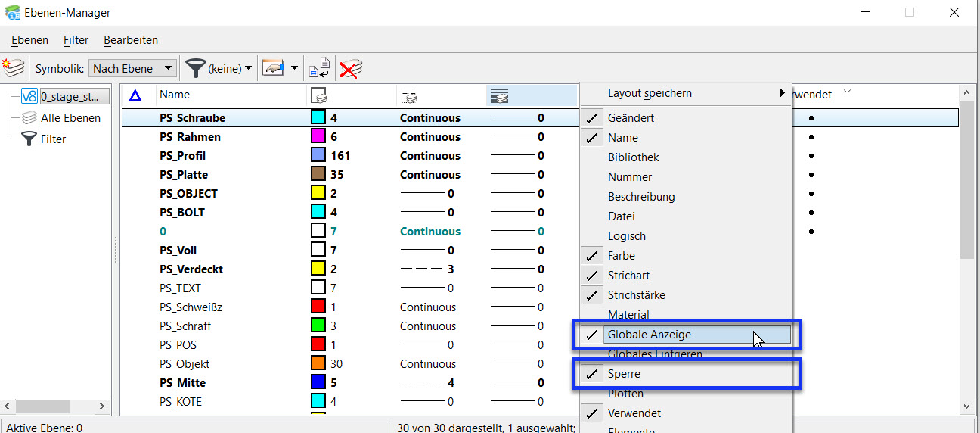Viewport: 980px width, 433px height.
Task: Select Alle Ebenen tree node
Action: (x=70, y=117)
